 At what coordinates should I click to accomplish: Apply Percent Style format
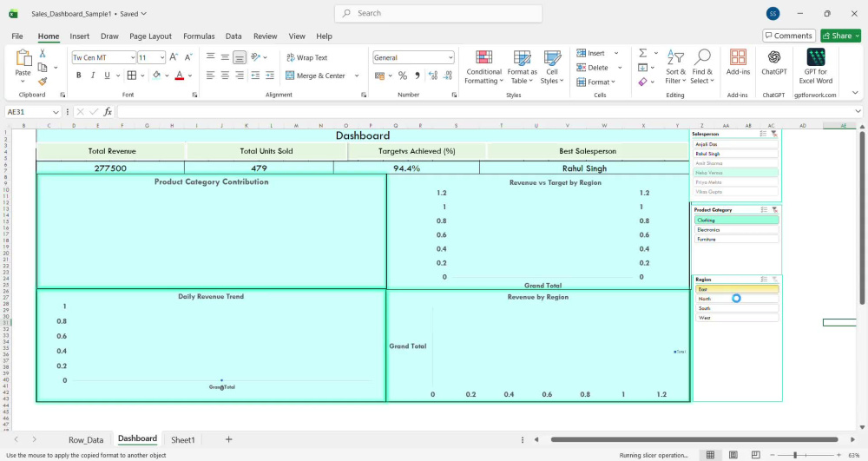[x=403, y=76]
